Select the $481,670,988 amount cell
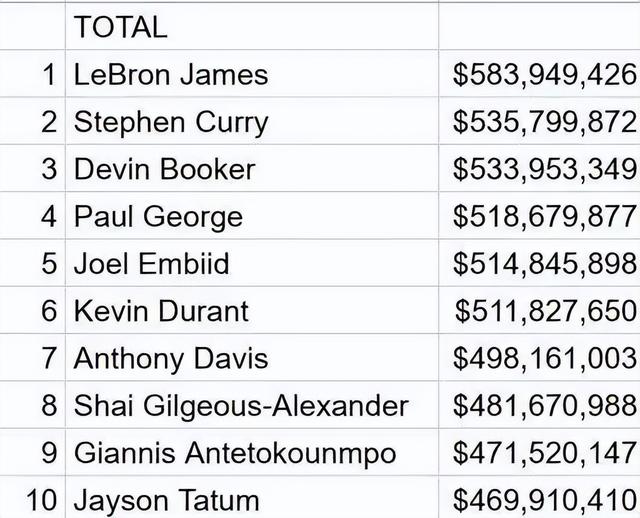Image resolution: width=640 pixels, height=518 pixels. click(x=540, y=405)
